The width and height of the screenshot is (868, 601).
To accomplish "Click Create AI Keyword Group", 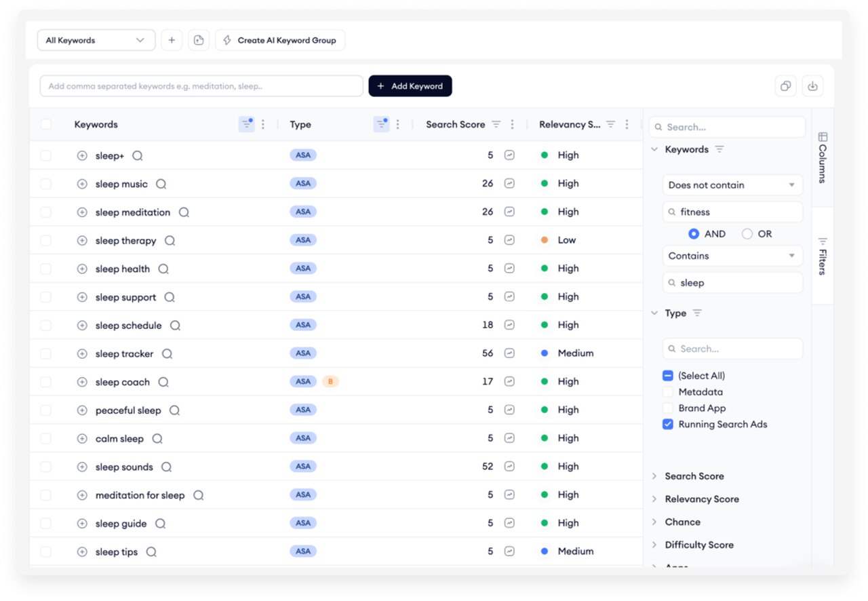I will (280, 41).
